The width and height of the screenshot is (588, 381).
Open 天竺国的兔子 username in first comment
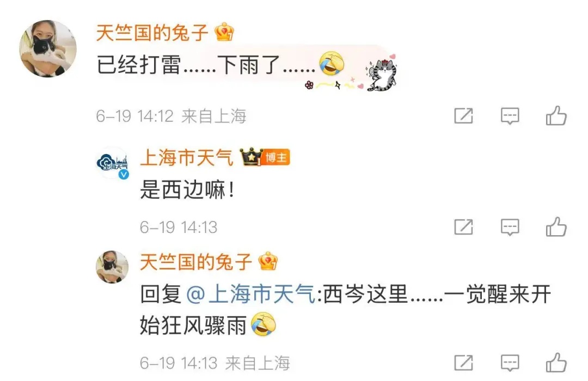[x=152, y=33]
